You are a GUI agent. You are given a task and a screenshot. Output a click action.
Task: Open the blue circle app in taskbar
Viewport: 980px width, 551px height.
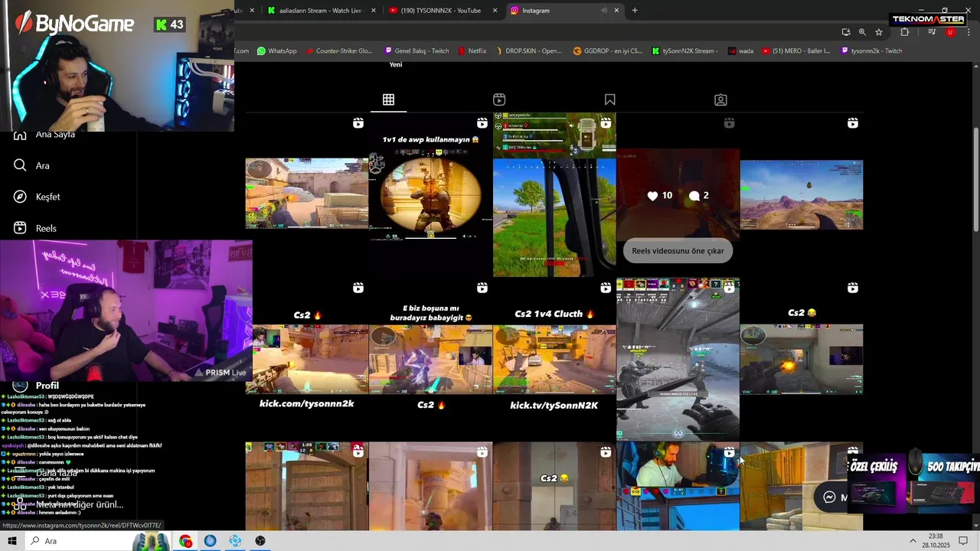211,541
